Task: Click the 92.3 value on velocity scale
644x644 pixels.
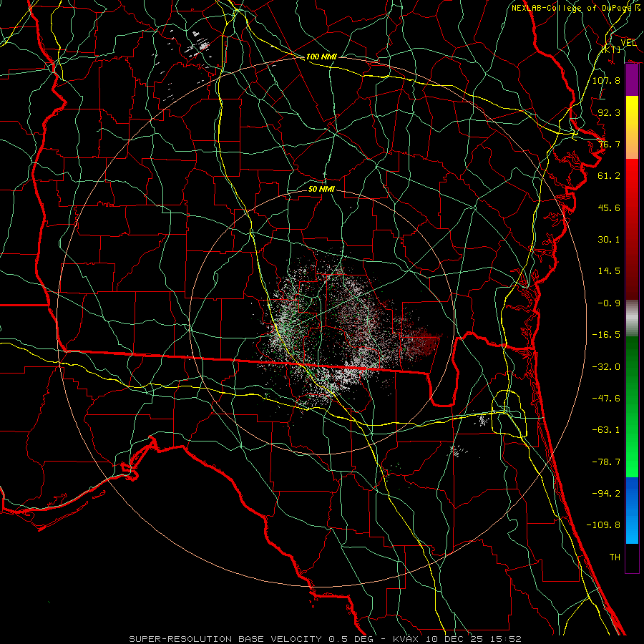Action: click(609, 112)
